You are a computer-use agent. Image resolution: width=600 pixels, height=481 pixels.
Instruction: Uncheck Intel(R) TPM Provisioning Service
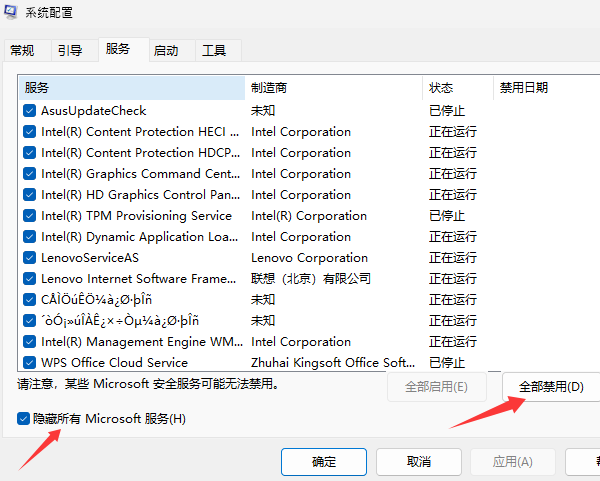[29, 216]
